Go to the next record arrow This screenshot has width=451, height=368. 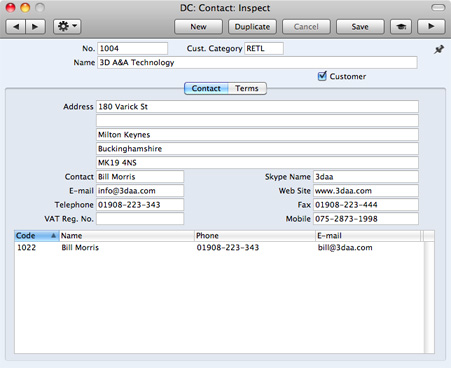point(35,27)
